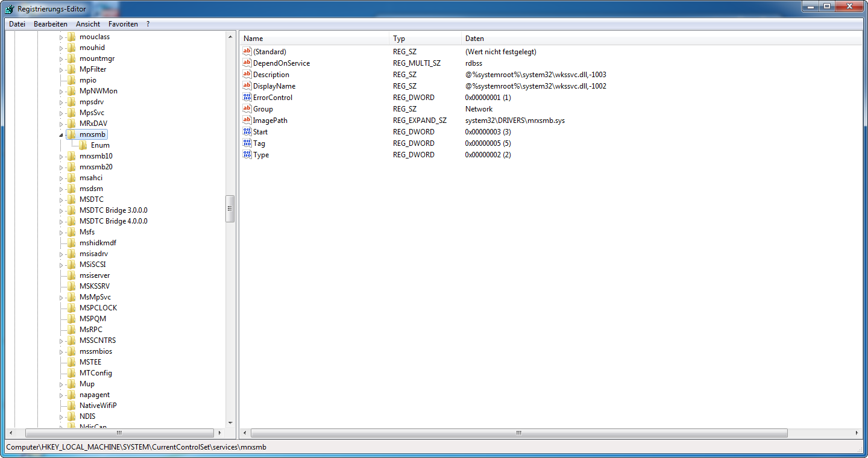Click tree scrollbar down arrow

coord(230,423)
